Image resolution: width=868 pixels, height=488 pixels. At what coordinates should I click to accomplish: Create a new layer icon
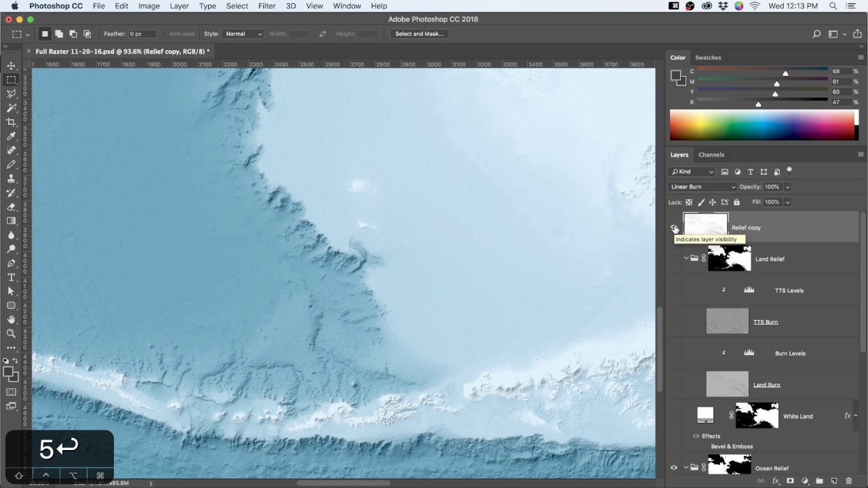pos(834,481)
